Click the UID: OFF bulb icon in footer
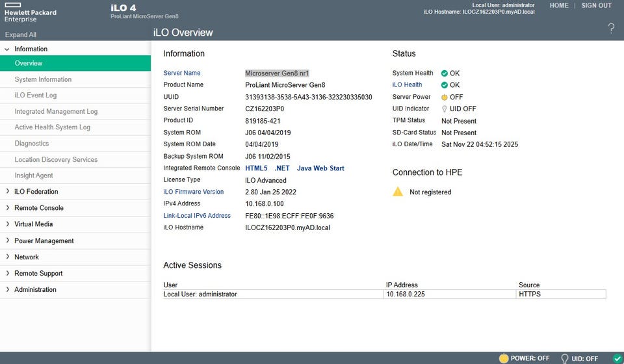The width and height of the screenshot is (624, 364). pos(564,358)
